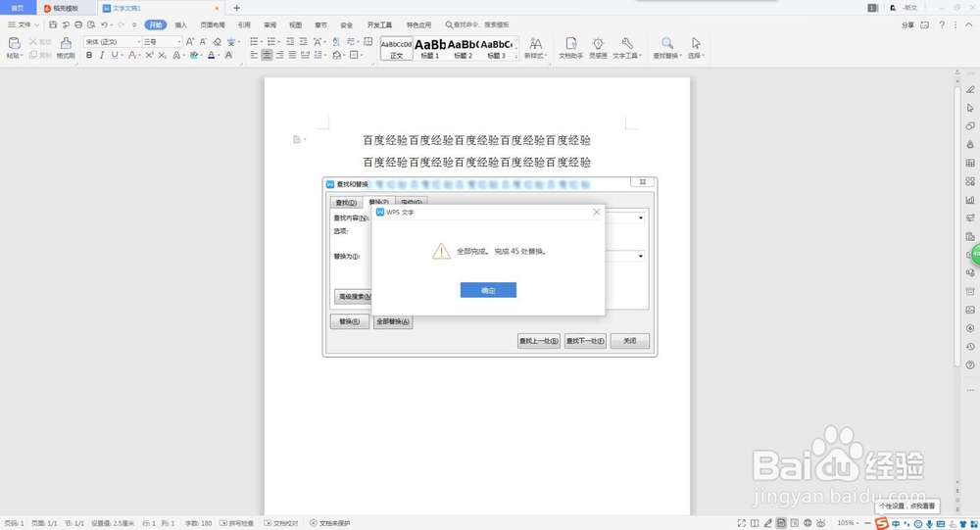Click the Decrease Font Size icon
The image size is (980, 530).
tap(203, 42)
